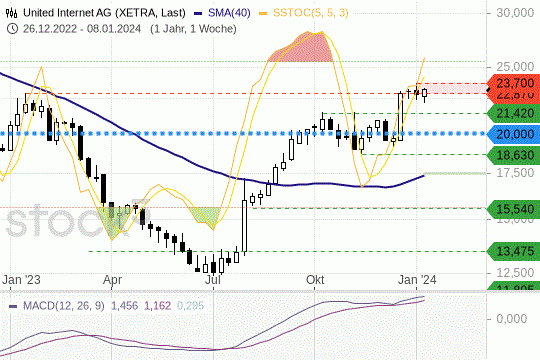Click the green 18,630 price tag
The image size is (540, 360).
(x=514, y=155)
